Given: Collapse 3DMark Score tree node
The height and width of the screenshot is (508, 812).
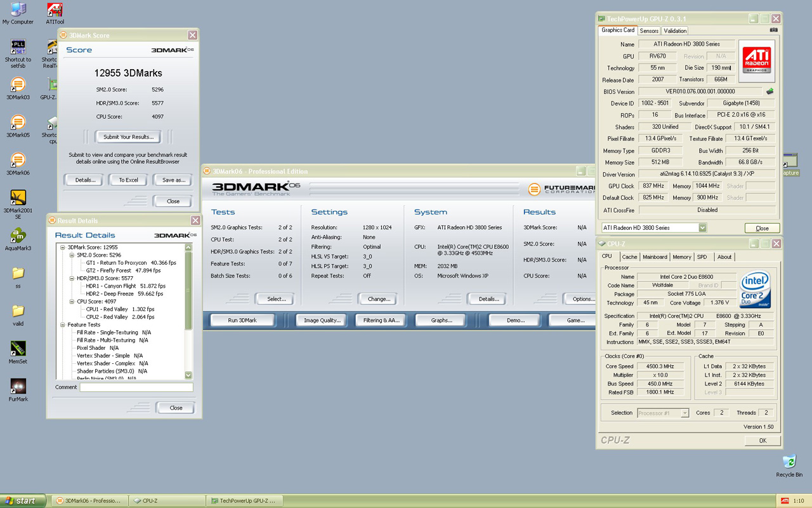Looking at the screenshot, I should (63, 247).
